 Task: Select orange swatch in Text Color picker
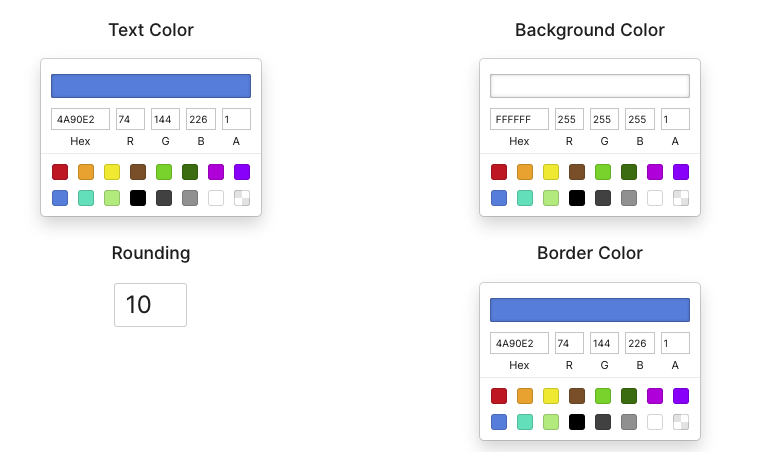pos(86,172)
